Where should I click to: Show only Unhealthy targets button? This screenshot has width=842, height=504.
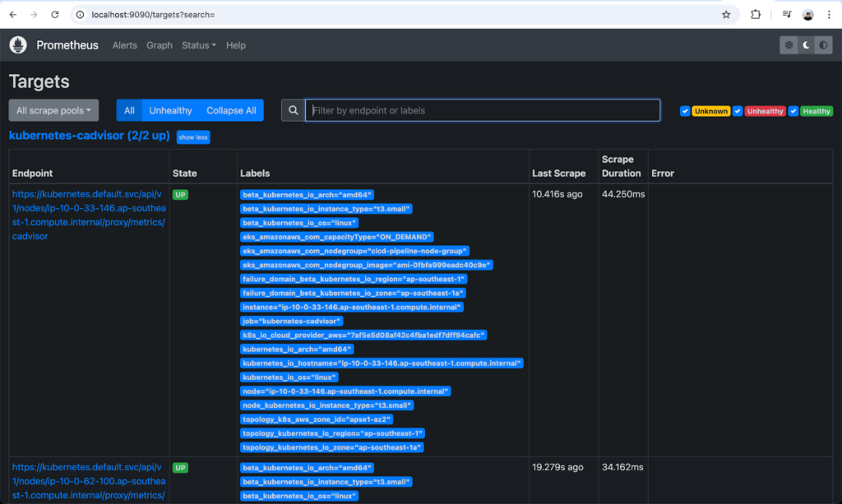point(170,110)
